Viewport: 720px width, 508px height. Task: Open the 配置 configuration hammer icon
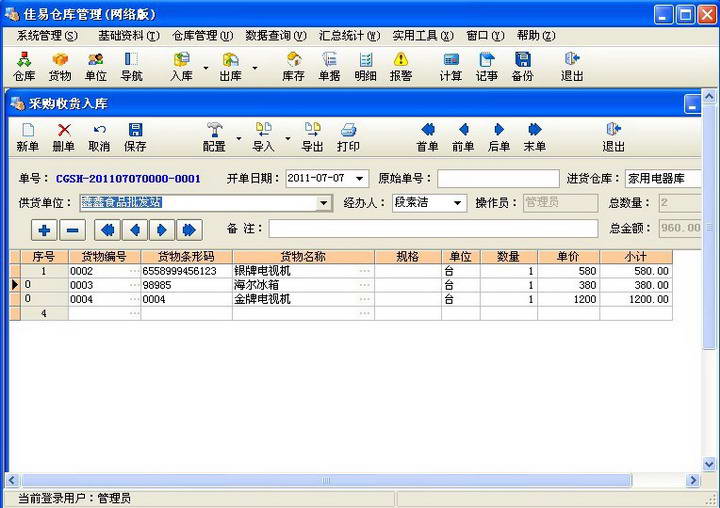214,137
